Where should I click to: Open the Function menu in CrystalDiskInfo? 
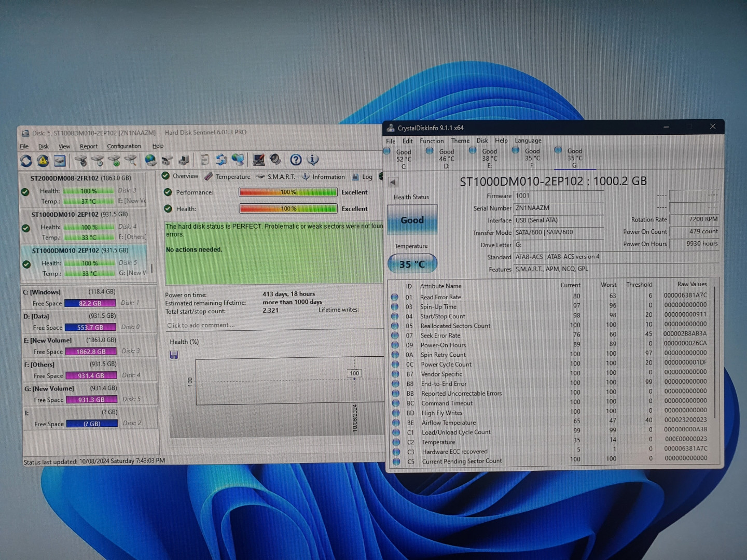click(x=432, y=141)
